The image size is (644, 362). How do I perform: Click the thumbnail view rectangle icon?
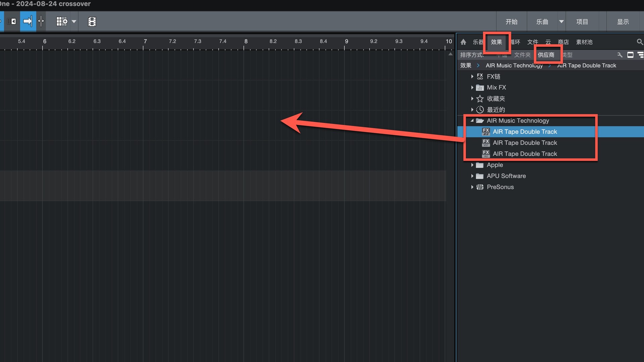[630, 55]
